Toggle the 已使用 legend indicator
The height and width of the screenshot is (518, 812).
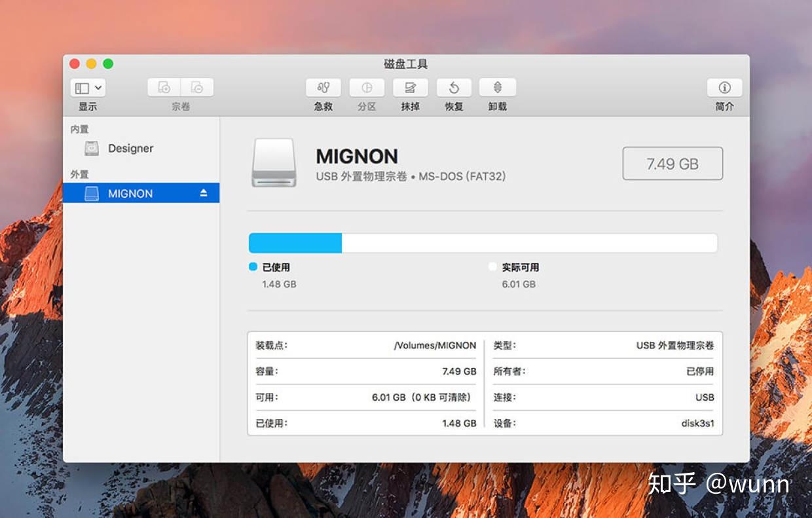point(252,267)
